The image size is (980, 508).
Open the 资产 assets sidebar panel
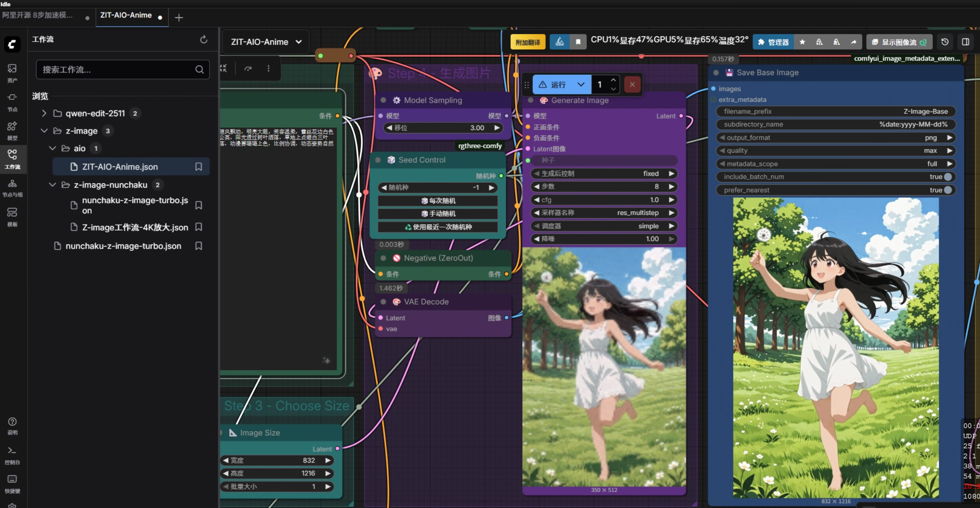click(x=12, y=73)
